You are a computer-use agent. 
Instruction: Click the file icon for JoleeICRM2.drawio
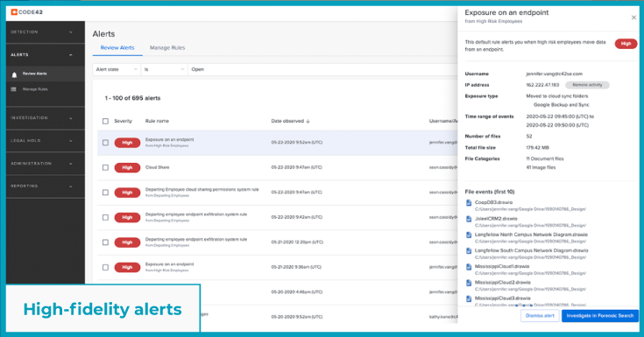[469, 219]
